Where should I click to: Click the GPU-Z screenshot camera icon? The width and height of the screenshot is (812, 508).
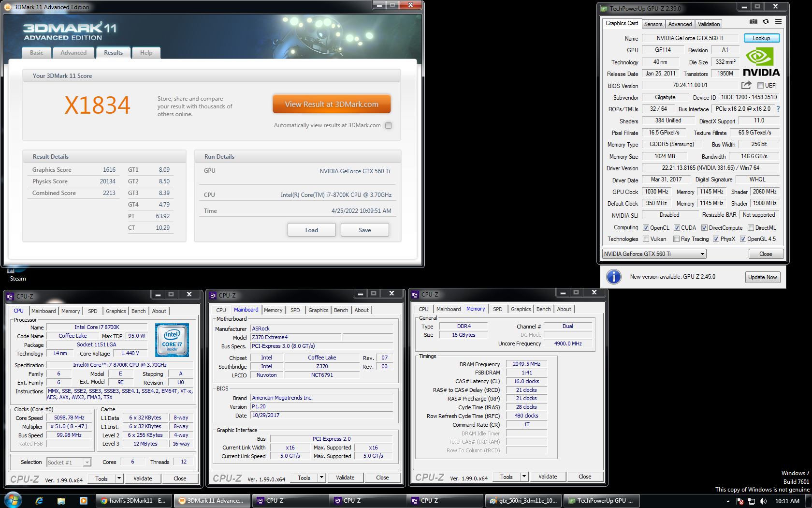(753, 22)
